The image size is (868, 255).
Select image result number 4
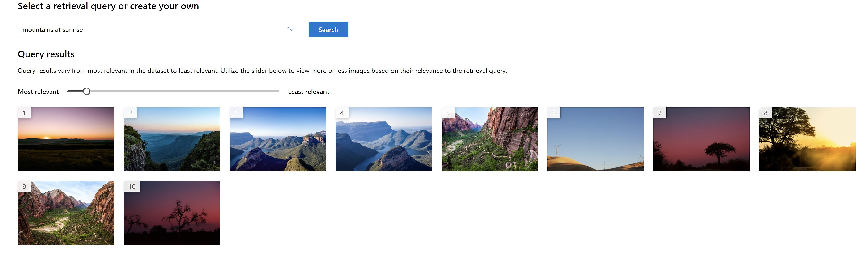pyautogui.click(x=384, y=139)
